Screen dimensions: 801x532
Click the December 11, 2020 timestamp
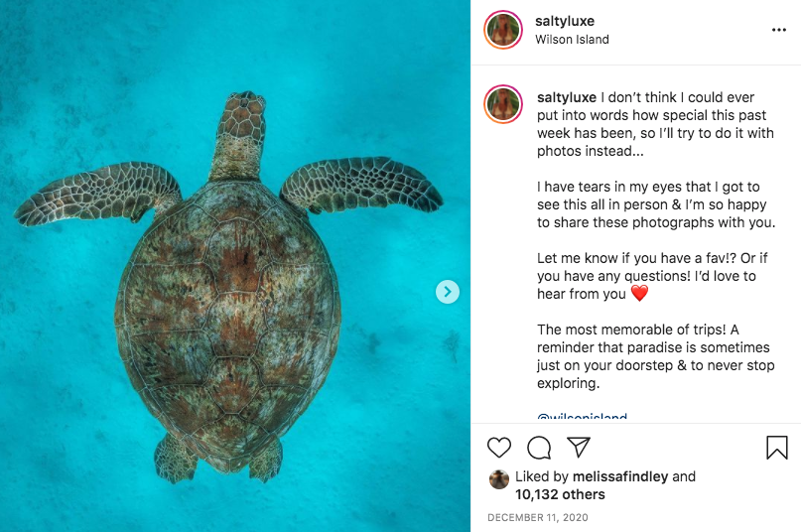pos(537,518)
